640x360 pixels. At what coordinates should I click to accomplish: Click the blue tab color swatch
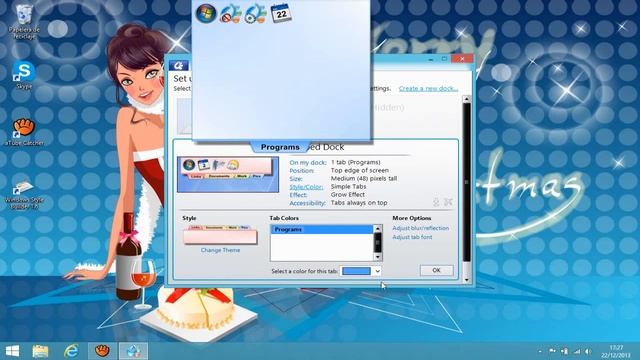click(x=356, y=271)
